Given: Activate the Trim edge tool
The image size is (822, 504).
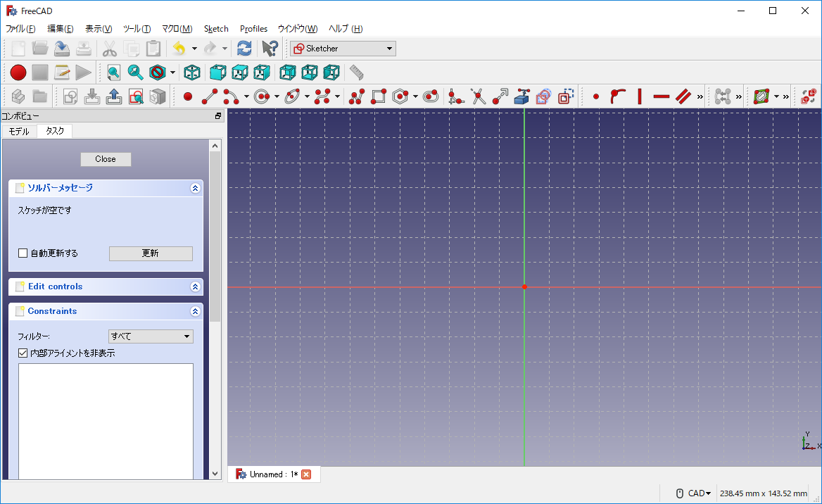Looking at the screenshot, I should coord(479,96).
